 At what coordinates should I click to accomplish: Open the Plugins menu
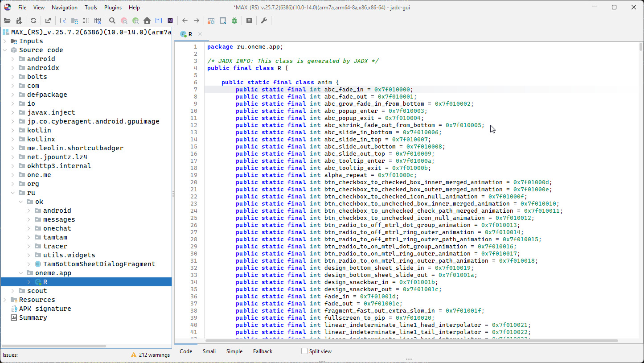(113, 8)
